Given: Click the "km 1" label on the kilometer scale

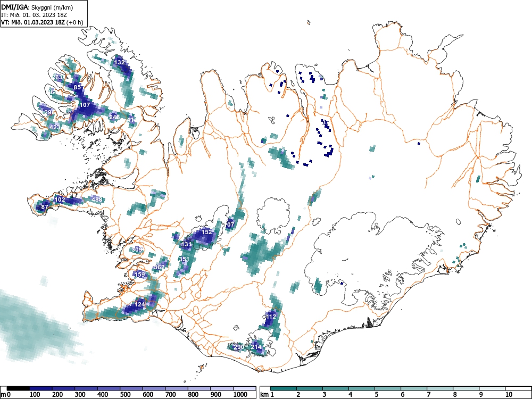Looking at the screenshot, I should [268, 395].
